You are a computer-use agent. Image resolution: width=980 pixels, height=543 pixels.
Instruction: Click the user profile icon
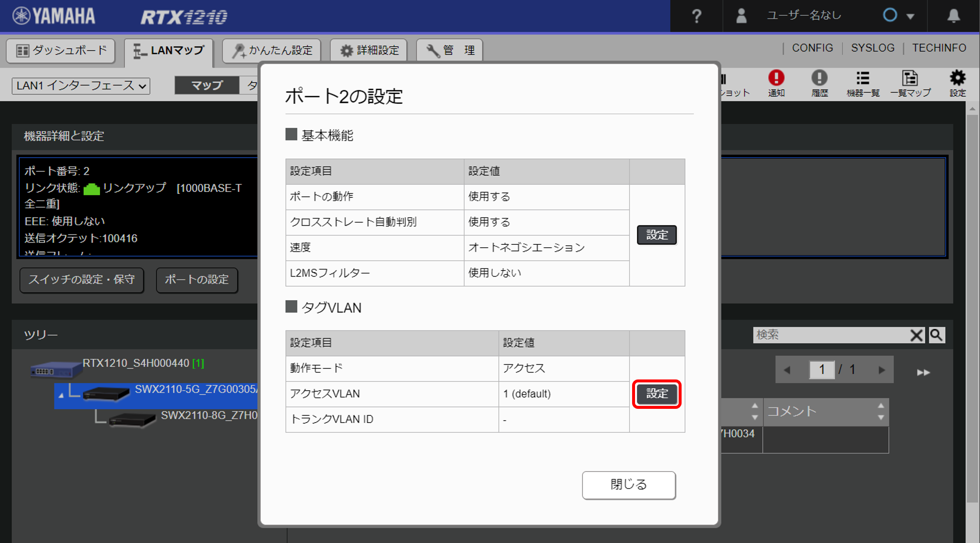(741, 16)
